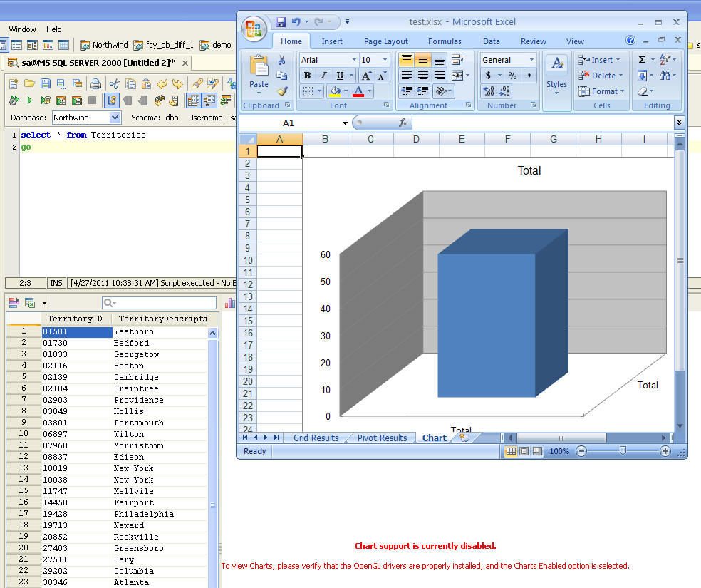Toggle Bold formatting in Excel
Screen dimensions: 701x588
coord(307,76)
